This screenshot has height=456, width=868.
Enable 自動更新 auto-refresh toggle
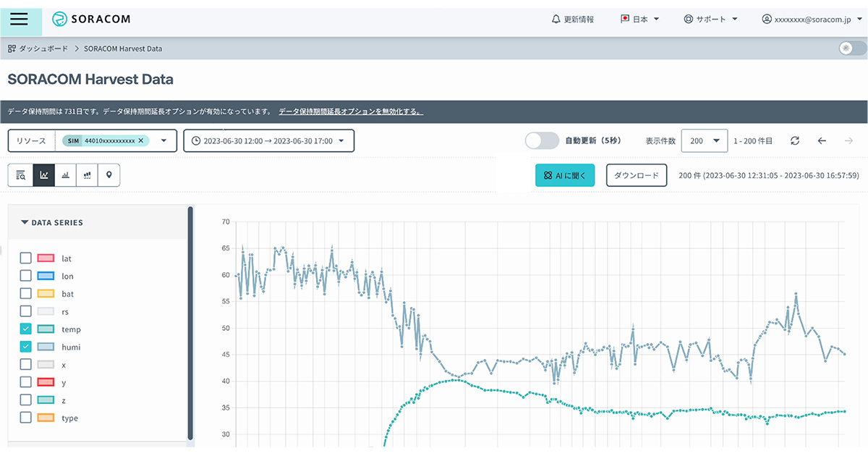(x=542, y=140)
